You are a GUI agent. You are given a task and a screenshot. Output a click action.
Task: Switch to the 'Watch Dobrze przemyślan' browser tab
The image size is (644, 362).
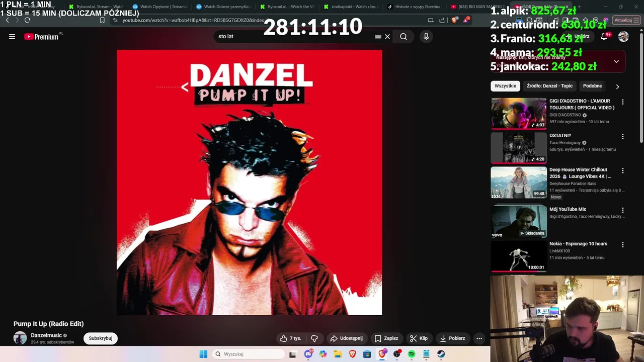click(223, 7)
